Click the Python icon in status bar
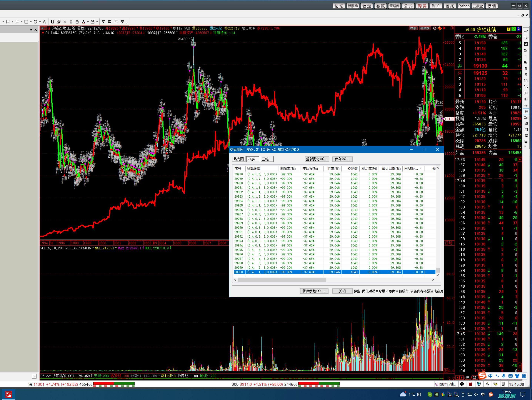This screenshot has height=400, width=532. pos(462,384)
